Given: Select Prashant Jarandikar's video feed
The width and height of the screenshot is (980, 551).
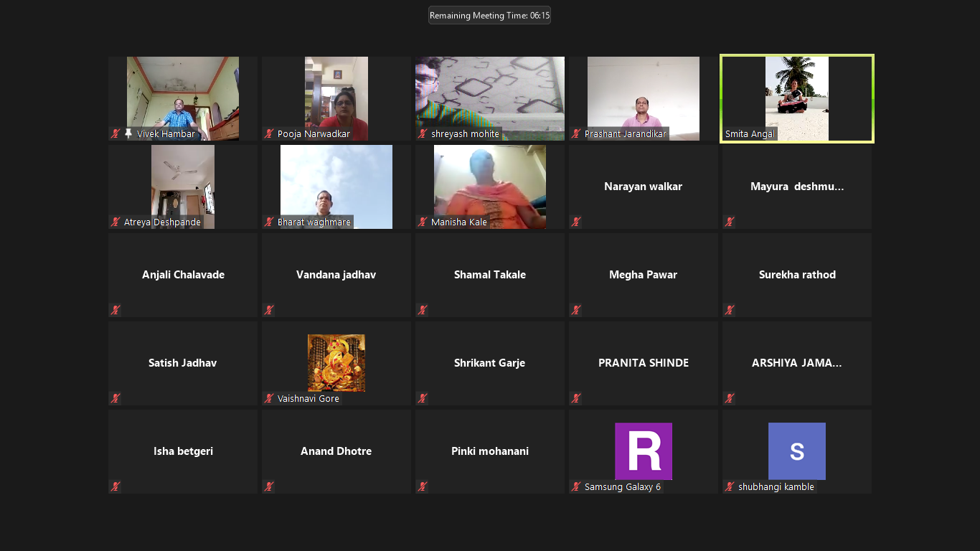Looking at the screenshot, I should (644, 98).
